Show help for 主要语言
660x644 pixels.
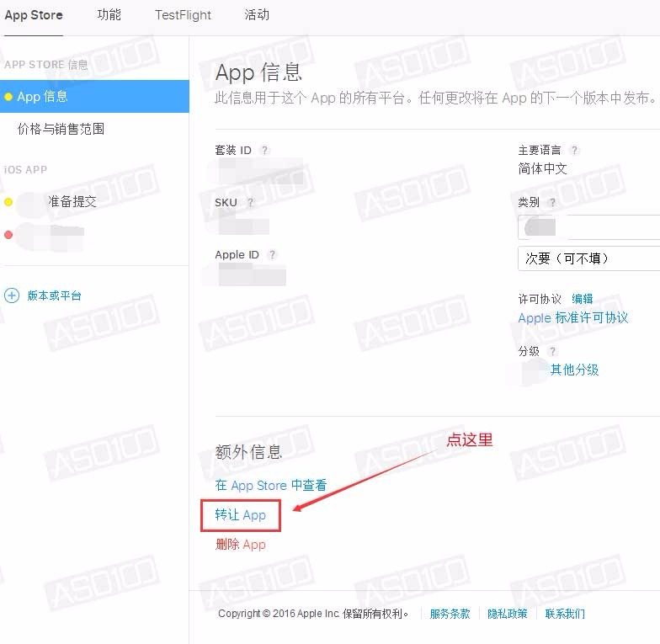coord(574,150)
